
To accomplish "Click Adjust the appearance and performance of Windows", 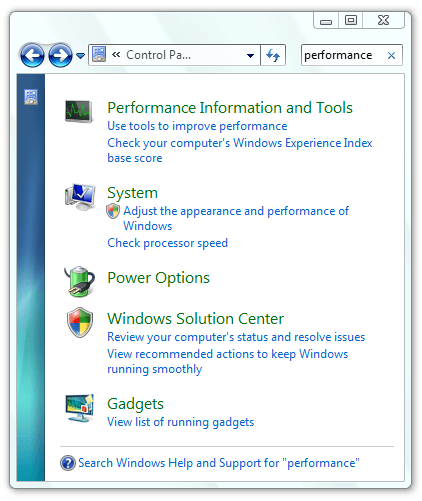I will pyautogui.click(x=236, y=218).
